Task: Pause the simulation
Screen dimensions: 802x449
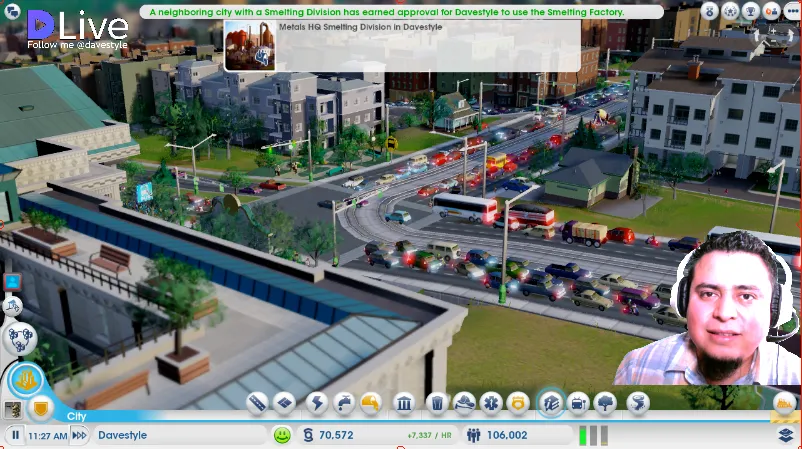Action: [x=15, y=435]
